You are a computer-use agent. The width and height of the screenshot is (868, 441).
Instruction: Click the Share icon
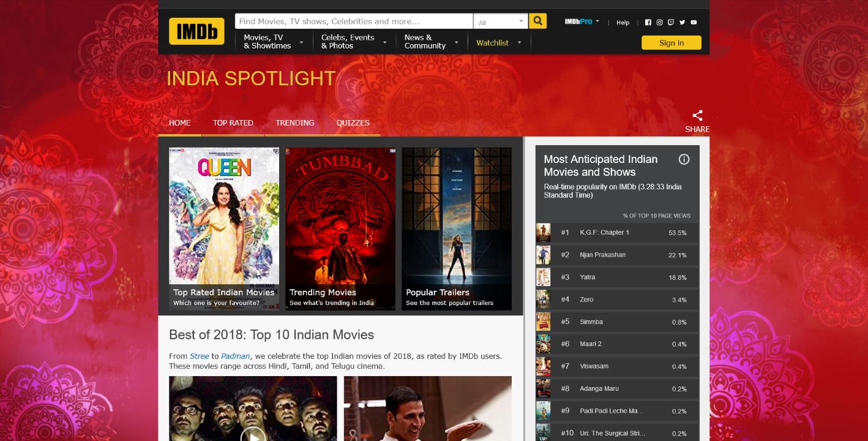(697, 115)
